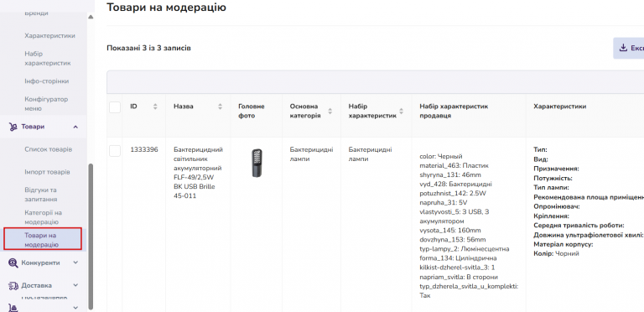Toggle the select-all checkbox in table header

tap(115, 107)
